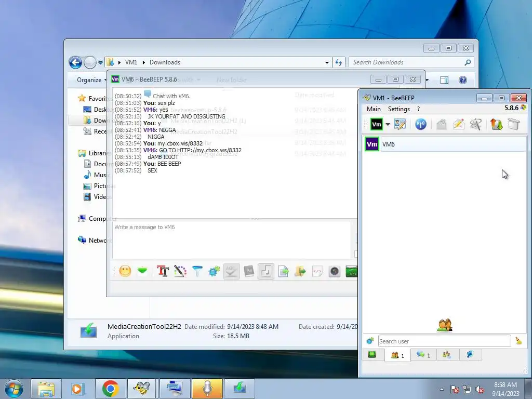Open the microphone app on the taskbar
532x399 pixels.
pyautogui.click(x=207, y=389)
